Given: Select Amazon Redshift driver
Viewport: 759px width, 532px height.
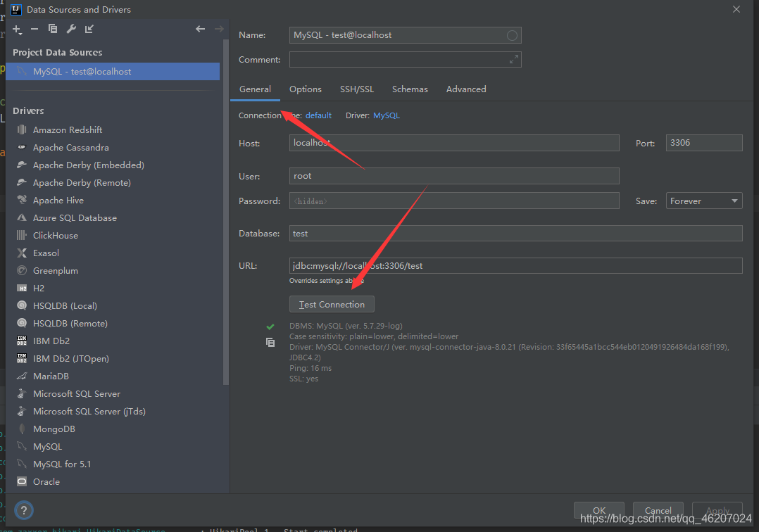Looking at the screenshot, I should pos(68,129).
